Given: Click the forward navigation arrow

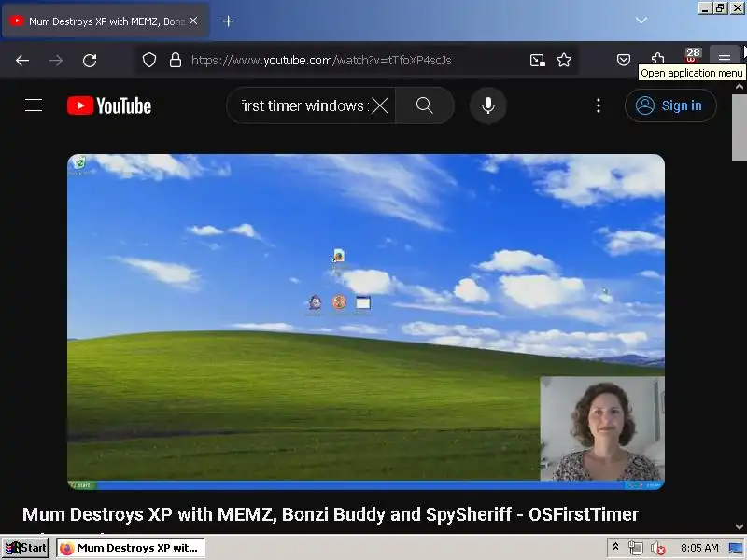Looking at the screenshot, I should tap(56, 60).
